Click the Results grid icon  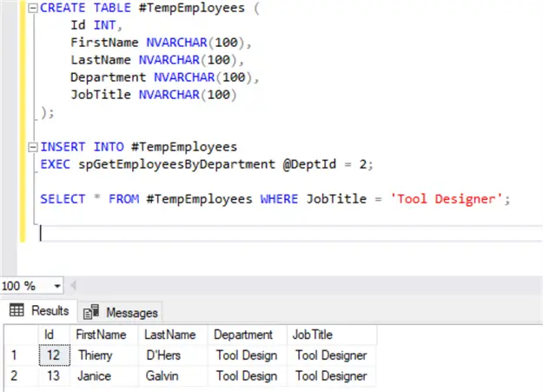tap(17, 311)
